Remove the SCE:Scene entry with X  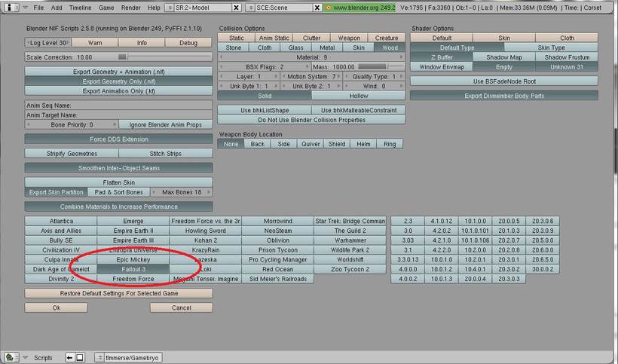pyautogui.click(x=317, y=8)
